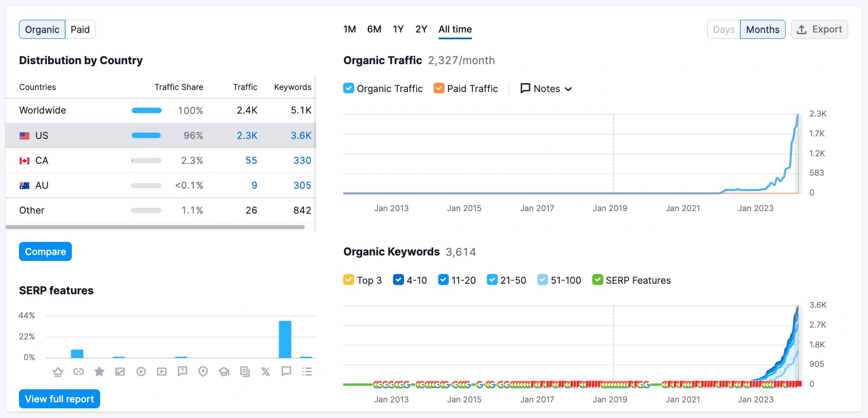Click the X (Twitter) SERP icon
Screen dimensions: 868x418
point(266,372)
